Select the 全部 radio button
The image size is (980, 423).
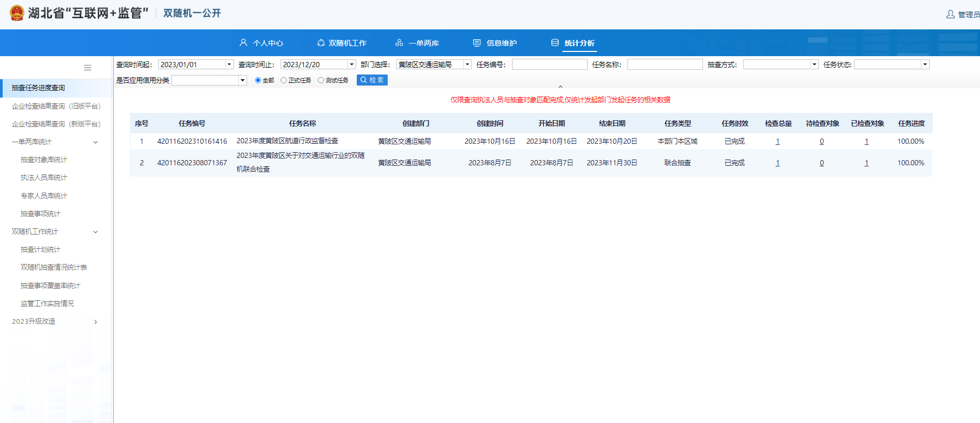pos(258,80)
